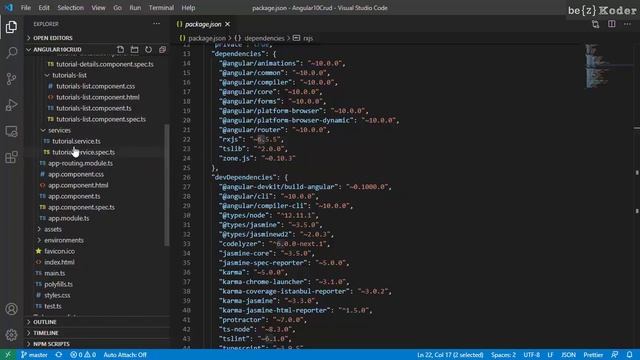640x360 pixels.
Task: Toggle Auto Attach: Off
Action: click(125, 355)
